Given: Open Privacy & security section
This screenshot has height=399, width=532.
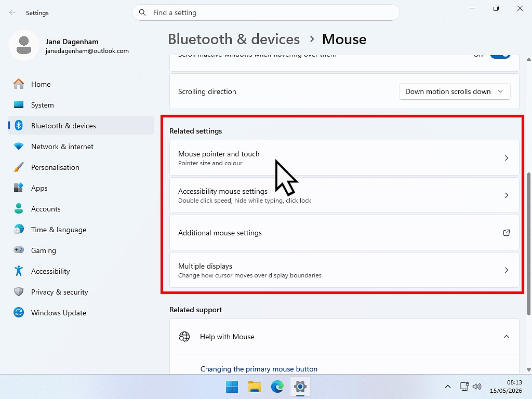Looking at the screenshot, I should tap(81, 291).
